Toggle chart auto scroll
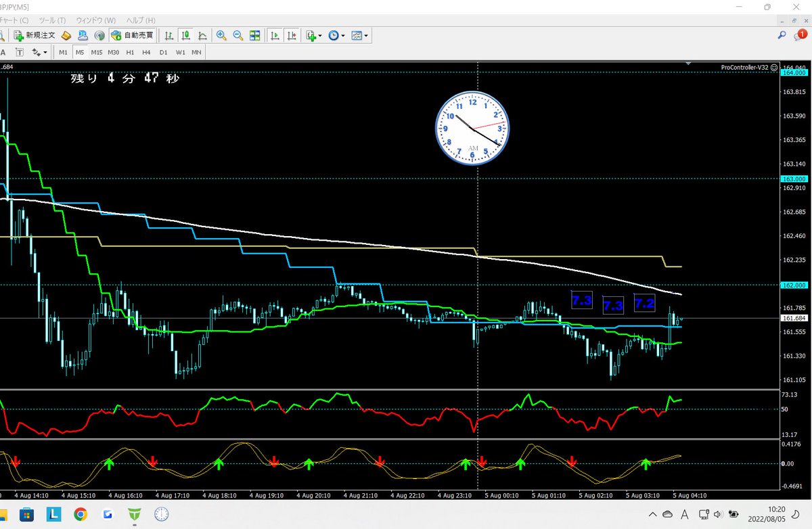 tap(275, 35)
